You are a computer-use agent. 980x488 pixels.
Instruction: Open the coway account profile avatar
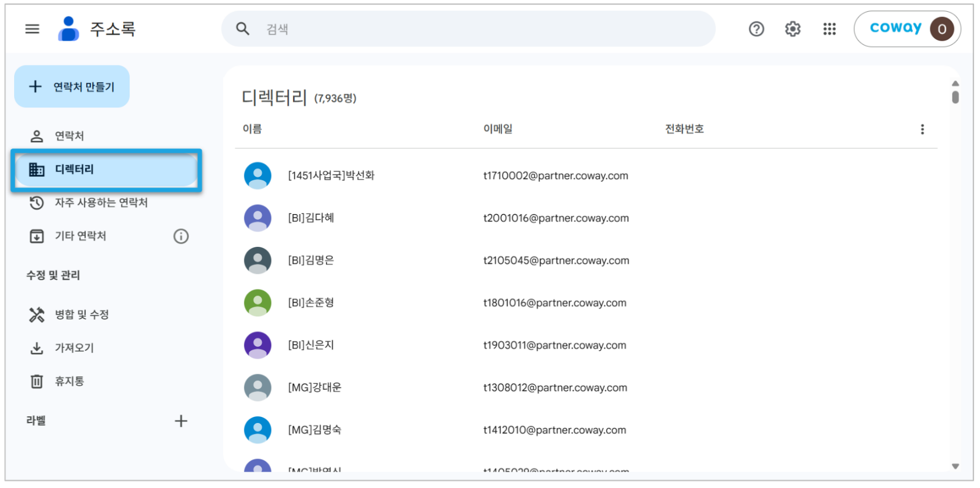click(x=942, y=29)
